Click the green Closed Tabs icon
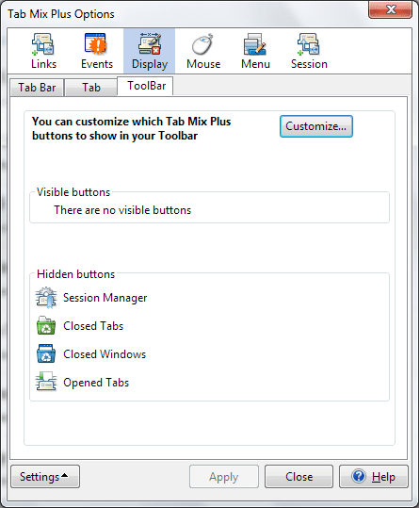This screenshot has width=420, height=508. click(x=46, y=325)
